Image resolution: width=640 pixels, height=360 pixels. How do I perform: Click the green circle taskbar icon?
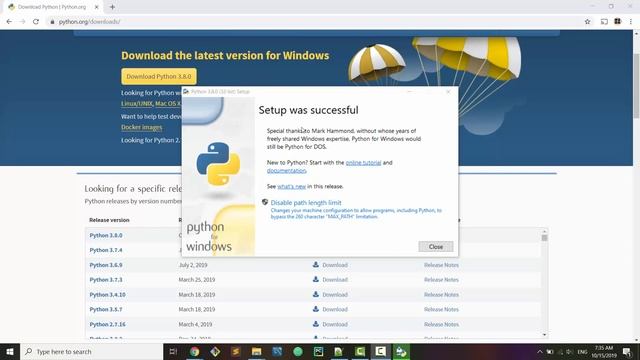click(x=298, y=351)
